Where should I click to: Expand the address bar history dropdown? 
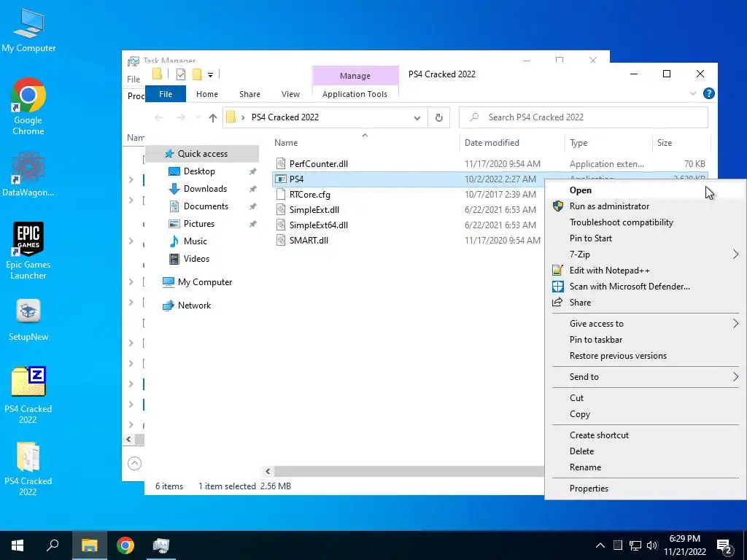pyautogui.click(x=417, y=117)
